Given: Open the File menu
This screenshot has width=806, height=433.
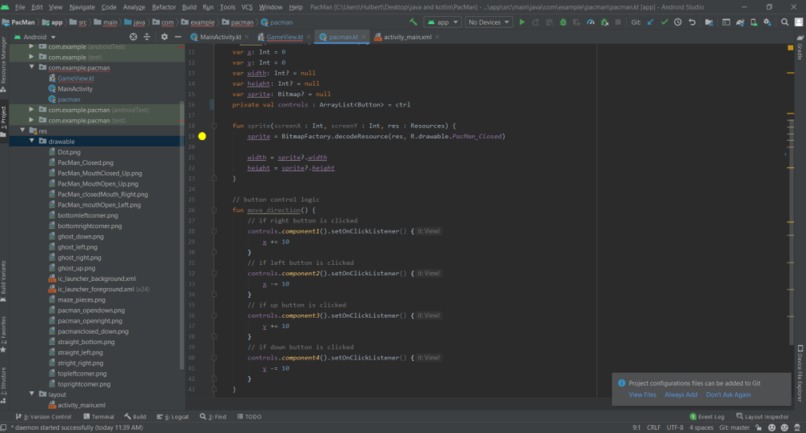Looking at the screenshot, I should click(20, 7).
